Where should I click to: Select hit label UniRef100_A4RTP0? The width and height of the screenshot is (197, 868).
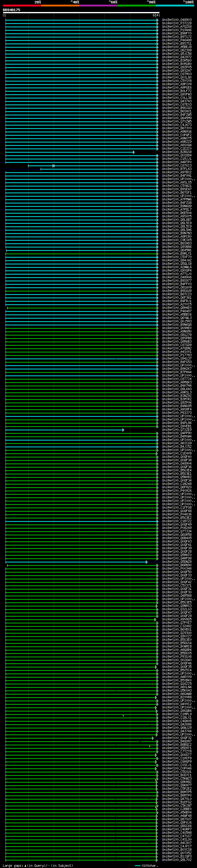pos(177,162)
